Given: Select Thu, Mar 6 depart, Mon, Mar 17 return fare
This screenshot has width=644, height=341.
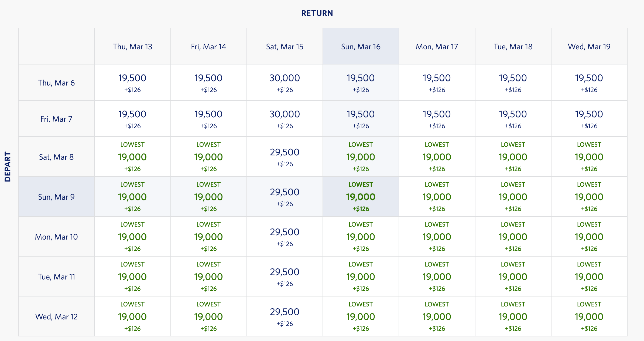Looking at the screenshot, I should [x=437, y=83].
